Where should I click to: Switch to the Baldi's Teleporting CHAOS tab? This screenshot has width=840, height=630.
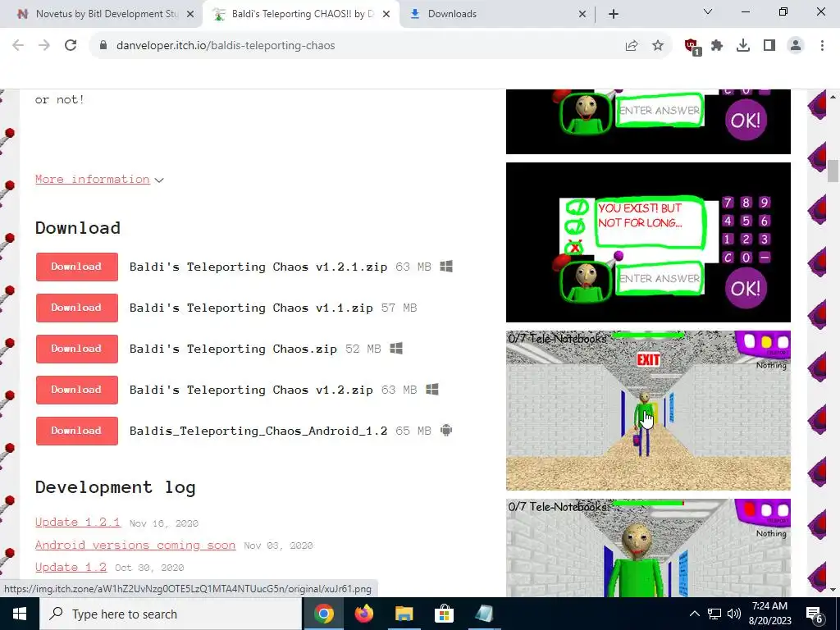[x=300, y=14]
